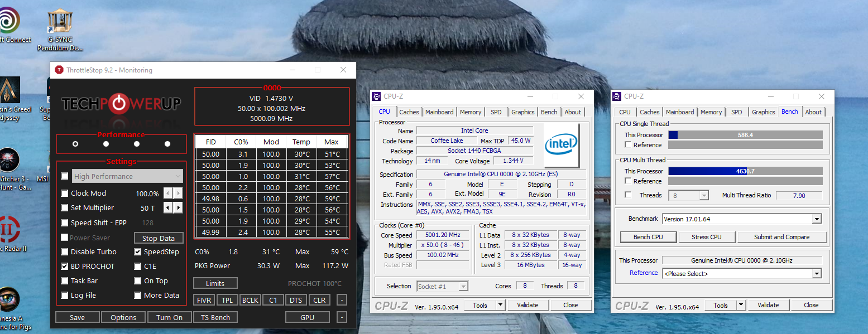Click Stress CPU button
Image resolution: width=868 pixels, height=334 pixels.
click(x=707, y=237)
